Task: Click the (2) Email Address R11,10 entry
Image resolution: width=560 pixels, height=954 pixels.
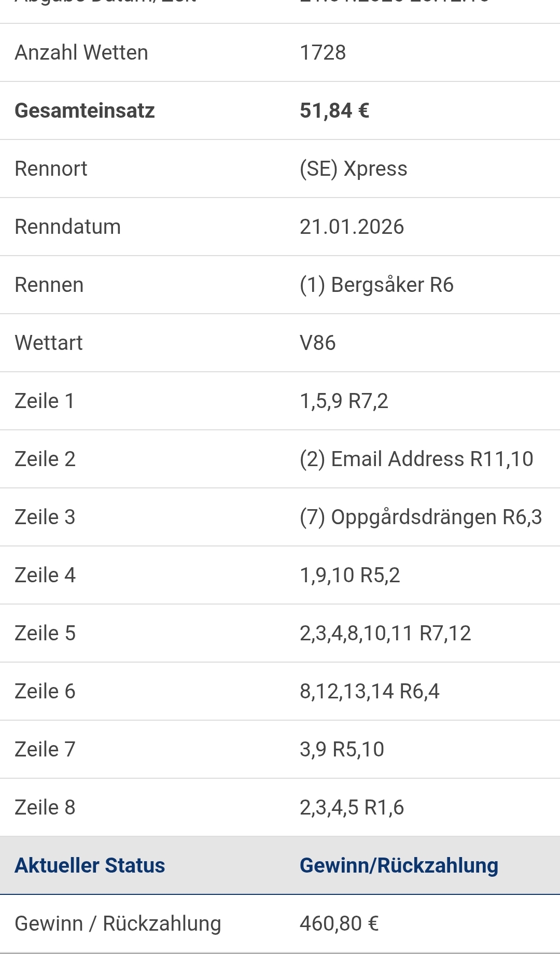Action: pyautogui.click(x=416, y=459)
